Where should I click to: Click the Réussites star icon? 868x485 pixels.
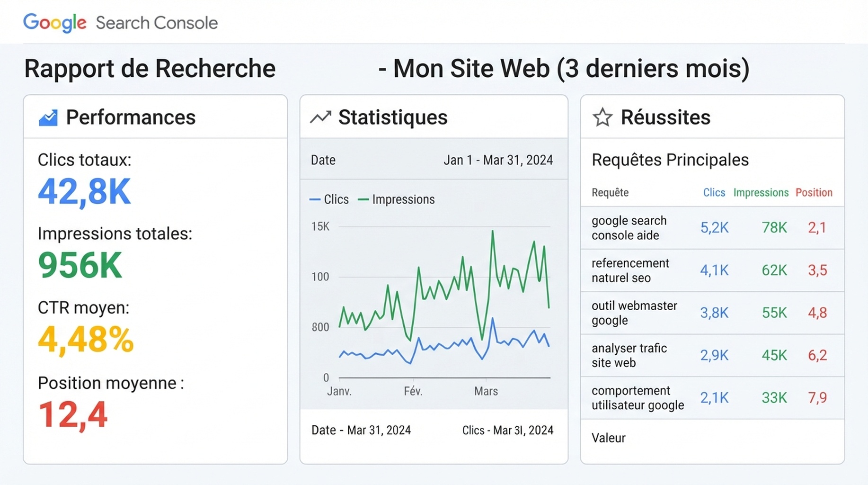click(602, 117)
